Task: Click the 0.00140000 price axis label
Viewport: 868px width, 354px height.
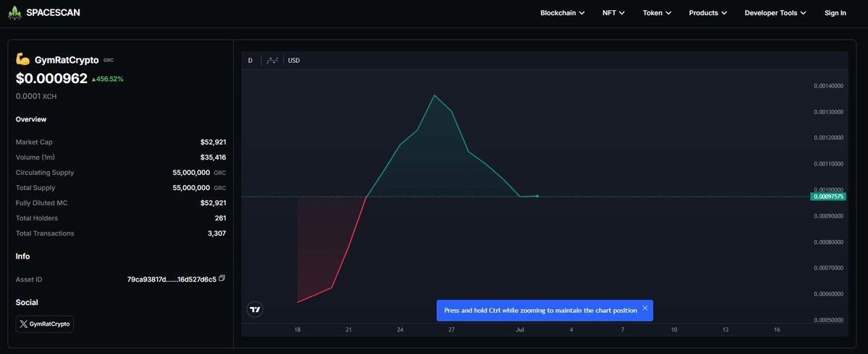Action: click(828, 86)
